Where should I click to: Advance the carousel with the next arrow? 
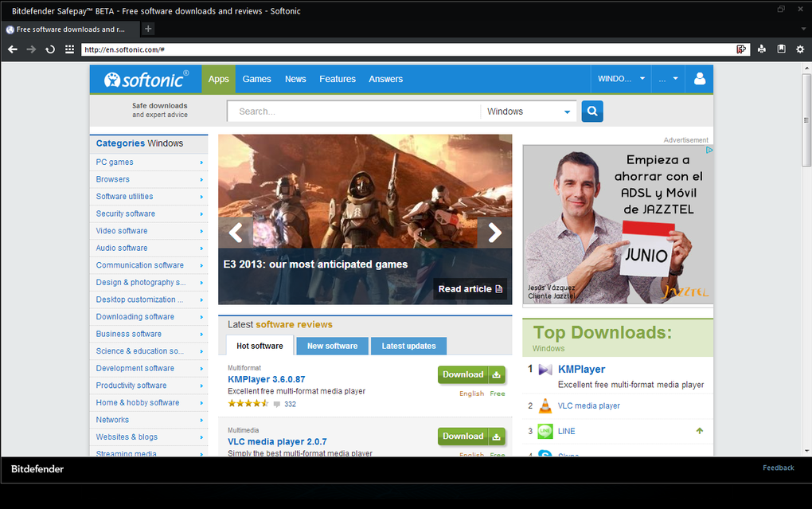point(494,232)
